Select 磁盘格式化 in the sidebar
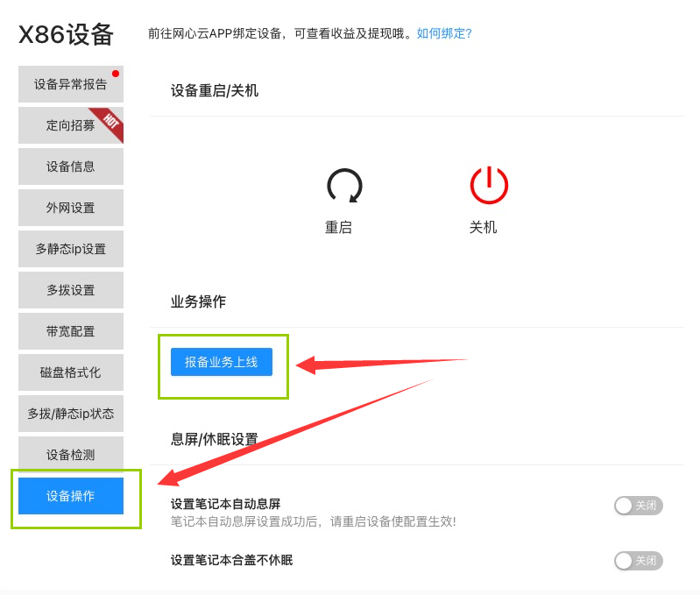The width and height of the screenshot is (700, 595). (x=71, y=372)
